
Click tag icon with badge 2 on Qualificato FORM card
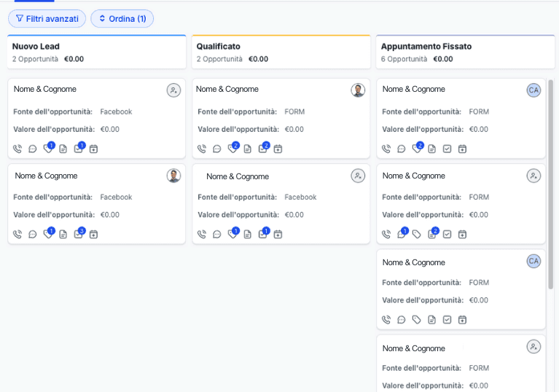232,148
